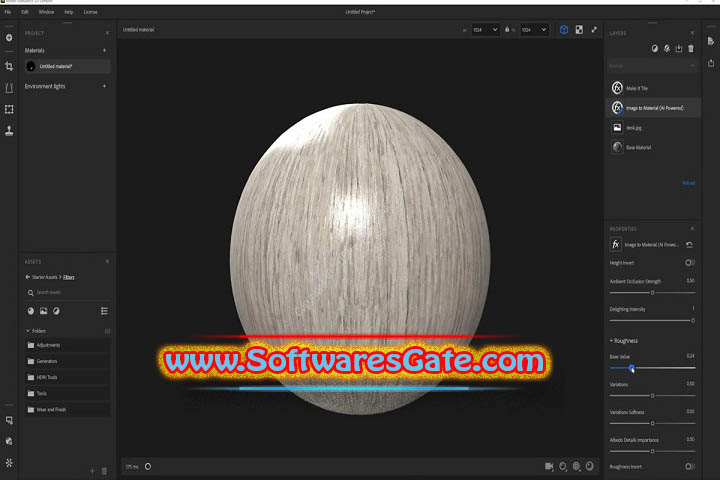Screen dimensions: 720x480
Task: Filter assets by filters icon
Action: click(x=56, y=311)
